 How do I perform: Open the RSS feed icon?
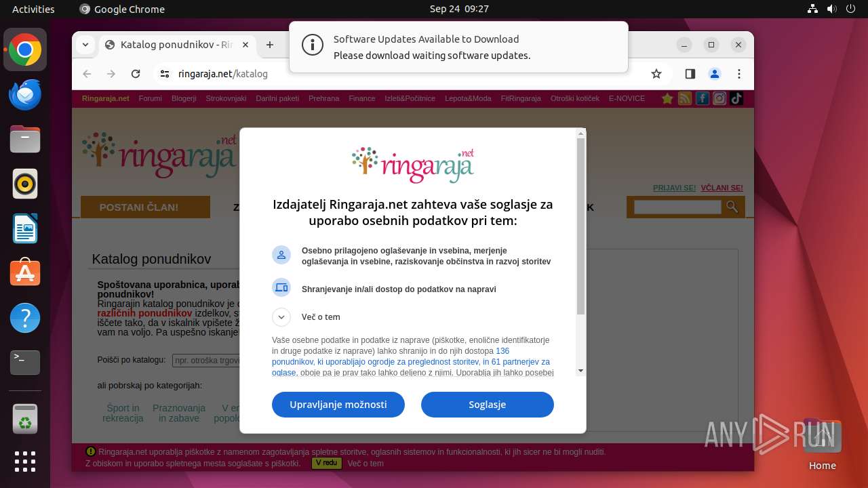point(685,98)
